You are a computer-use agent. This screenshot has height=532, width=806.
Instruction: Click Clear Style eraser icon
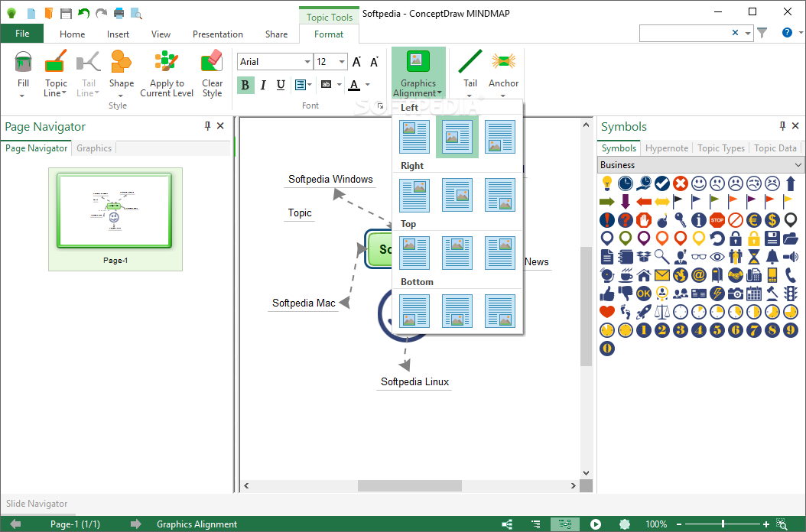(x=212, y=62)
